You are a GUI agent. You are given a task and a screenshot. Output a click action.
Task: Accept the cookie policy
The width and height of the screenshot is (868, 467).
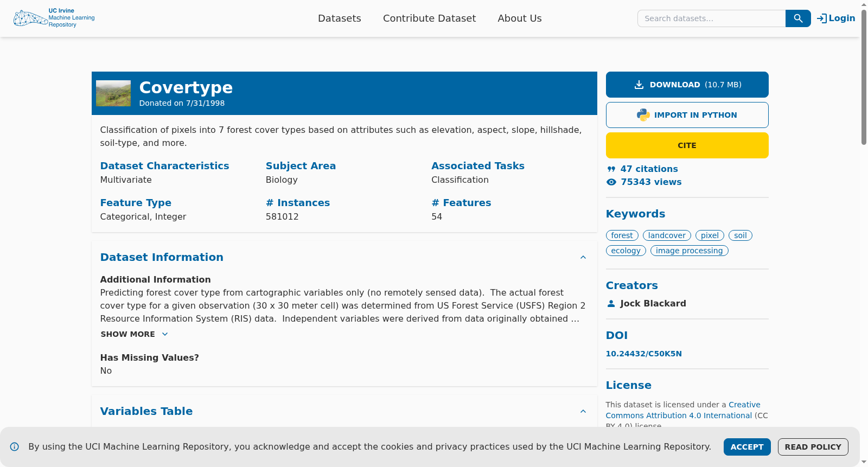[747, 447]
